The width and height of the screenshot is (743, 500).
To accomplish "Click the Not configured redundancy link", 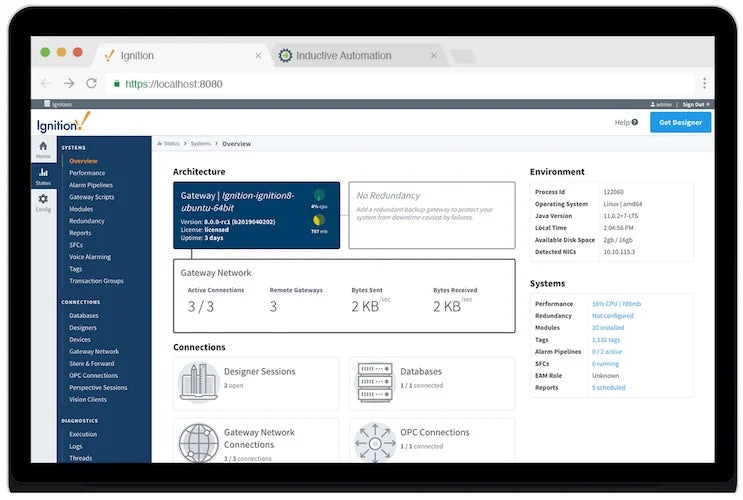I will [x=612, y=316].
